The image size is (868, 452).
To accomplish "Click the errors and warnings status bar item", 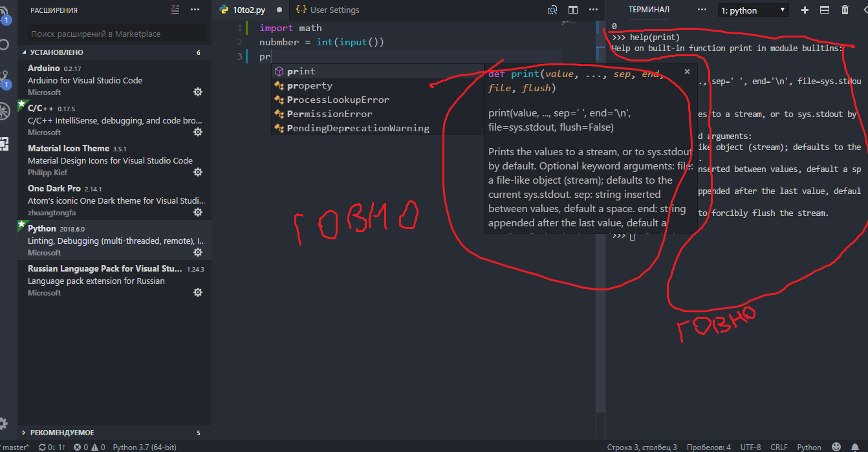I will [89, 447].
